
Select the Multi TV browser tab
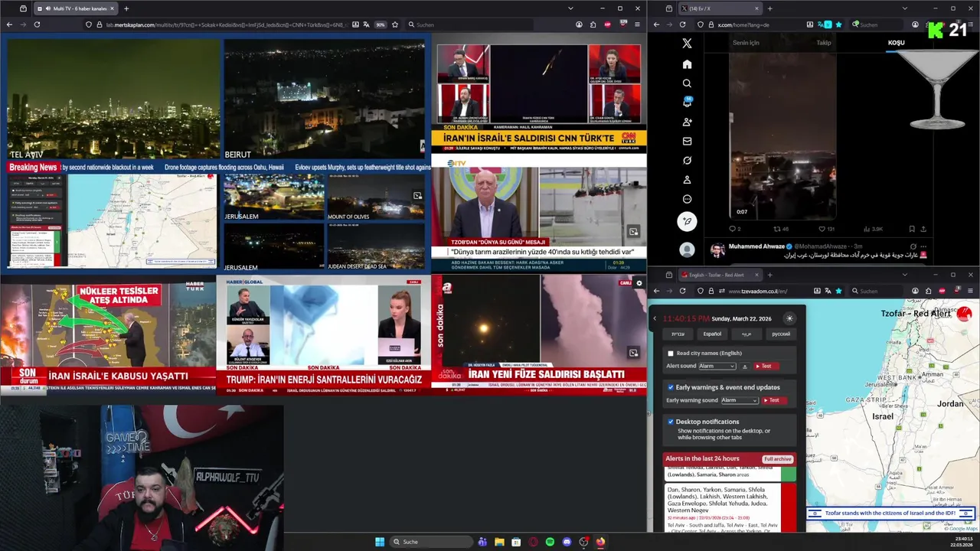(x=76, y=8)
